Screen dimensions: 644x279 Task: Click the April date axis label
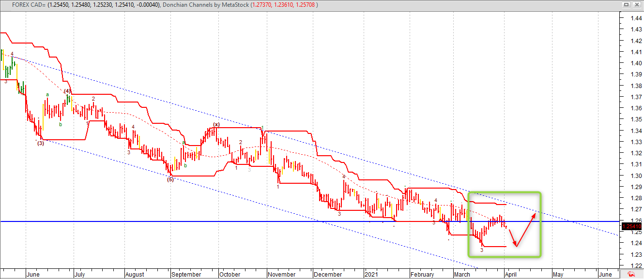pyautogui.click(x=511, y=274)
